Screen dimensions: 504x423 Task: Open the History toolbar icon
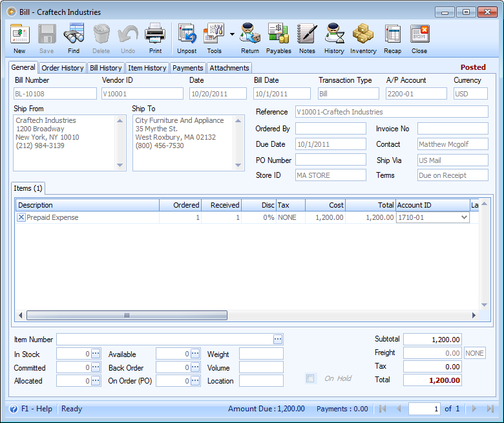tap(334, 34)
